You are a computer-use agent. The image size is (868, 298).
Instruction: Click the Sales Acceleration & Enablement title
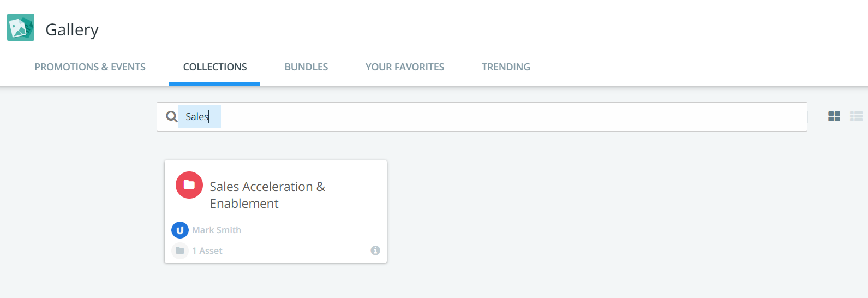(267, 195)
